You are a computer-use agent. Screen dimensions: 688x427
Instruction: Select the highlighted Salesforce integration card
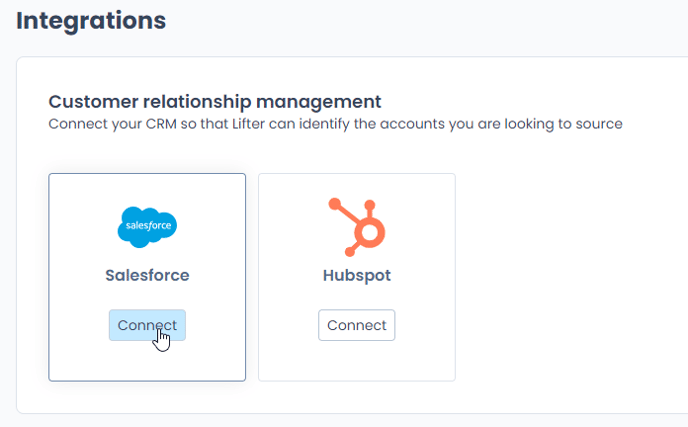click(x=147, y=277)
